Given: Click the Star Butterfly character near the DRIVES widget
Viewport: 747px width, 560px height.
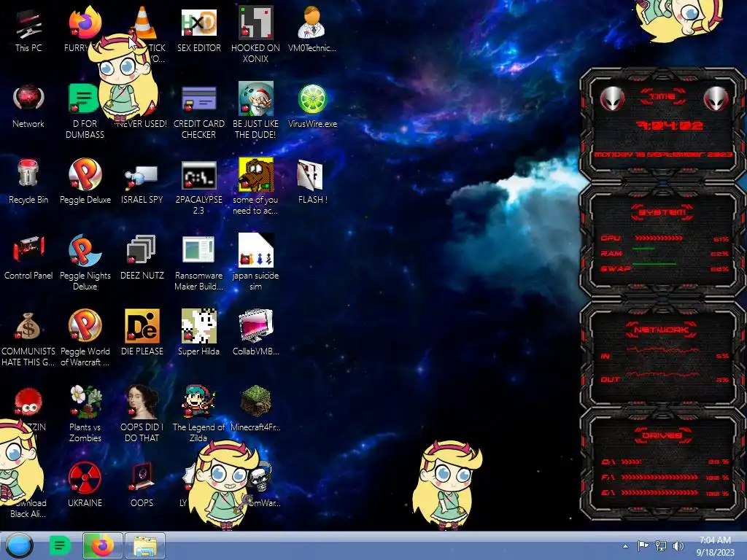Looking at the screenshot, I should point(447,485).
